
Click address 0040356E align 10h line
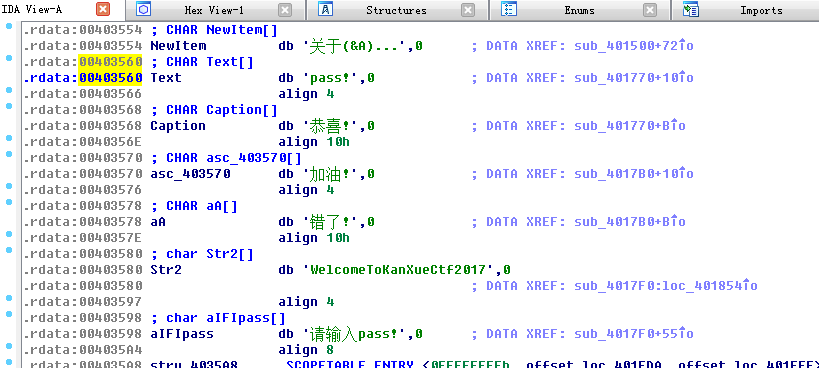point(186,142)
